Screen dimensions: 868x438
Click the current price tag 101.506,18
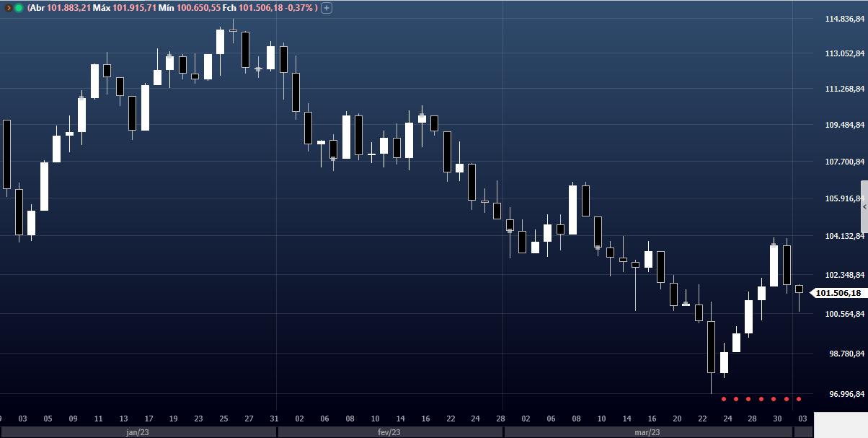coord(838,293)
